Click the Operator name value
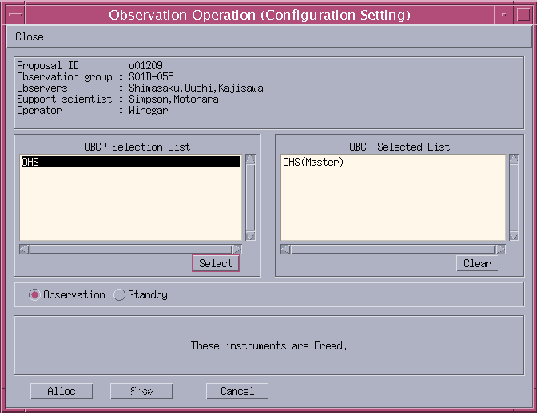 [148, 110]
